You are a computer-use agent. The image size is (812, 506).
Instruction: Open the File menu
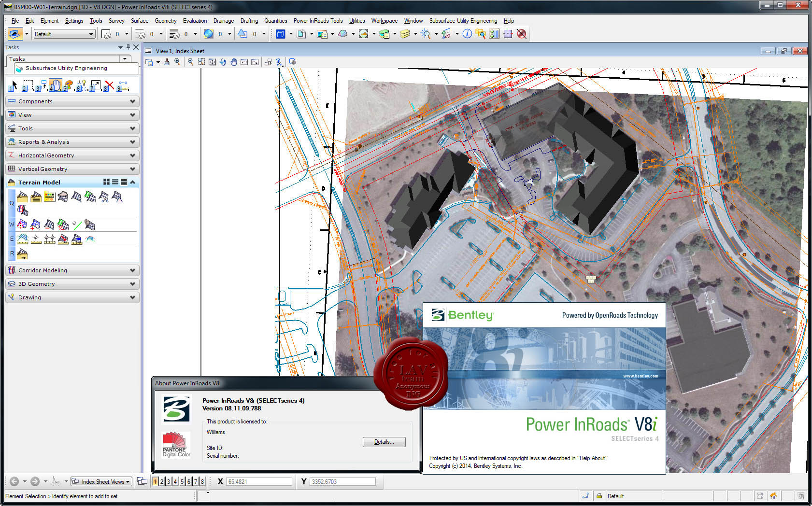(x=15, y=21)
